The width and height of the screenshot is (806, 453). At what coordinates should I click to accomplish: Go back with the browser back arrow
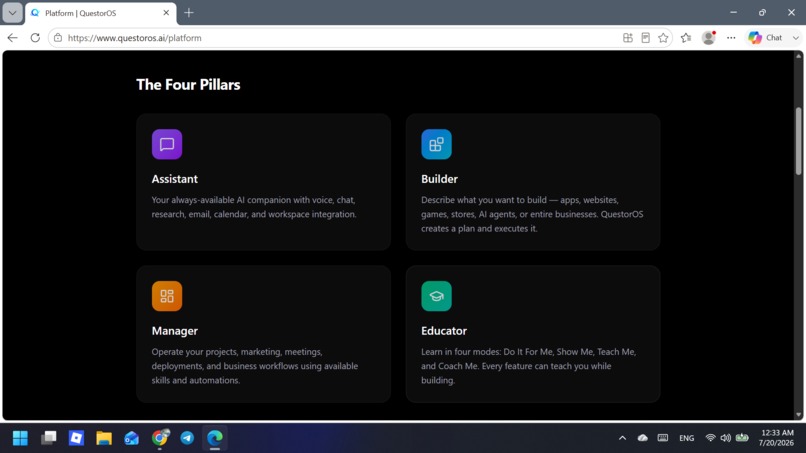[x=12, y=38]
